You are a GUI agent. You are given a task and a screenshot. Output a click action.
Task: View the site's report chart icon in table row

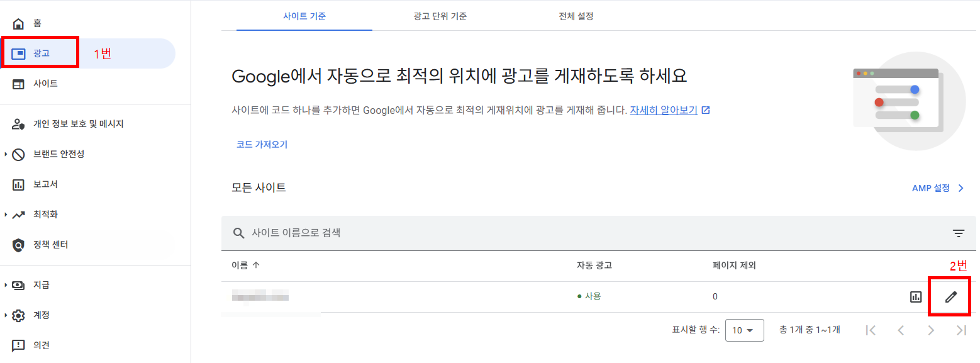[x=916, y=296]
